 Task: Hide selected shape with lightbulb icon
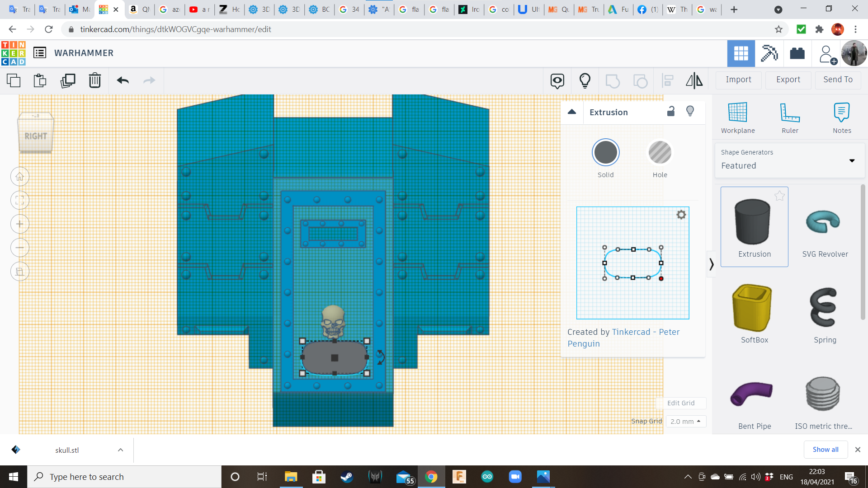point(690,112)
